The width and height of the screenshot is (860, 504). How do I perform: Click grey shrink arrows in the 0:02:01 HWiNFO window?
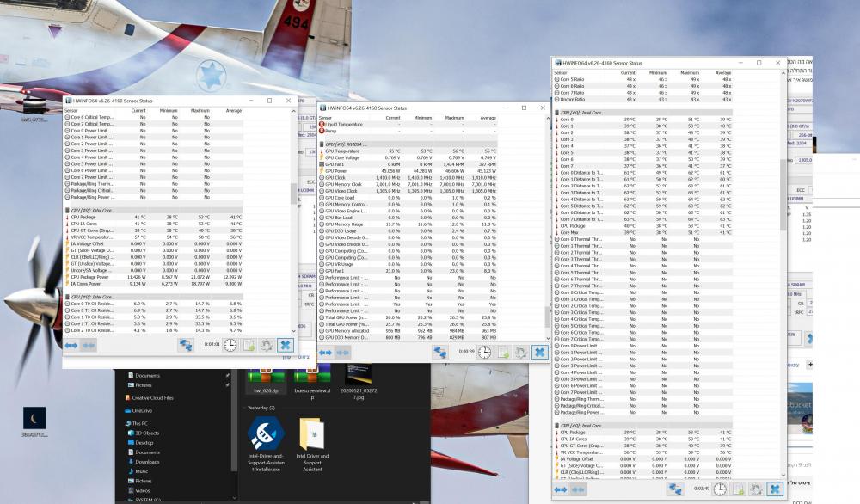point(89,346)
